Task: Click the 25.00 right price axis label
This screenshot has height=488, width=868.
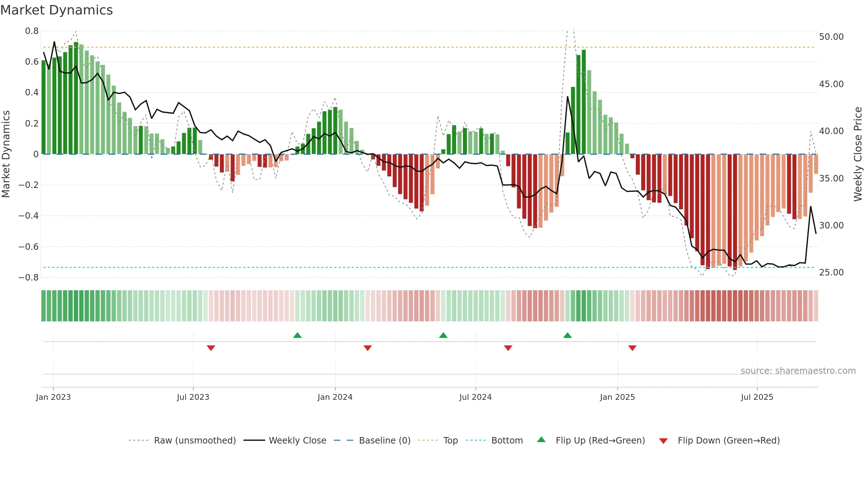Action: click(x=831, y=273)
